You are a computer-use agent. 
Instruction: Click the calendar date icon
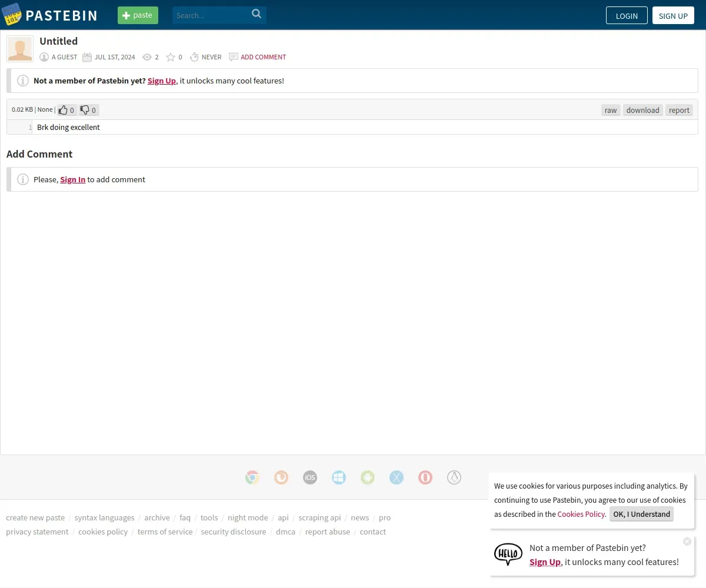coord(87,57)
